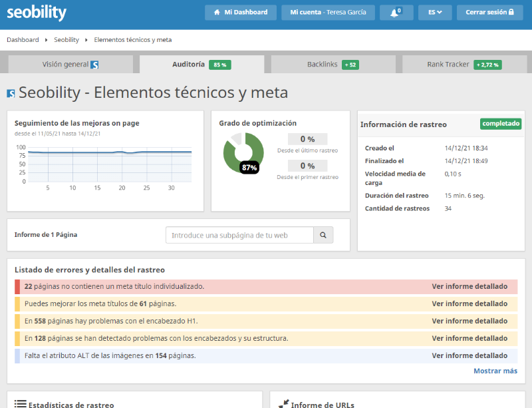Open the Rank Tracker tab
Screen dimensions: 532x408
(464, 64)
